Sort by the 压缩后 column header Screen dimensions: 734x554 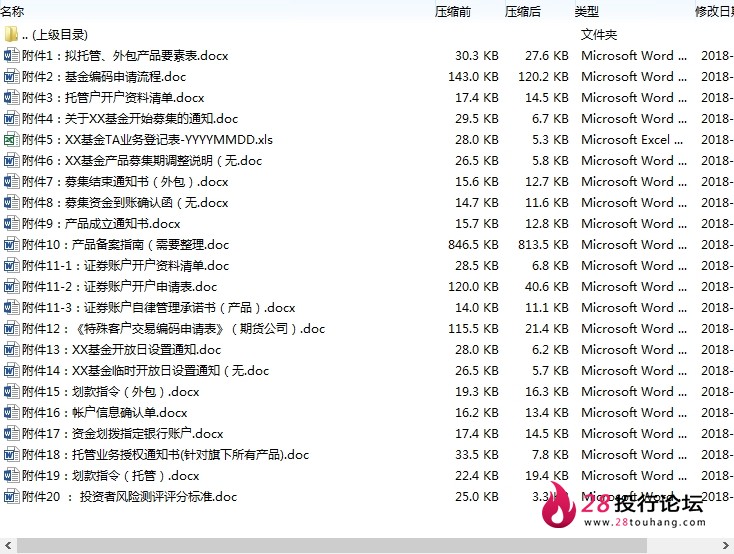tap(523, 11)
